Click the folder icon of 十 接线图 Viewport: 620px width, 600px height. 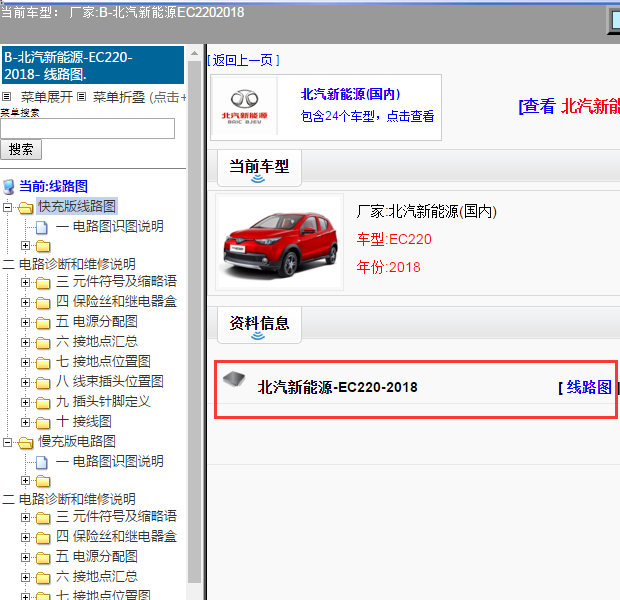43,423
